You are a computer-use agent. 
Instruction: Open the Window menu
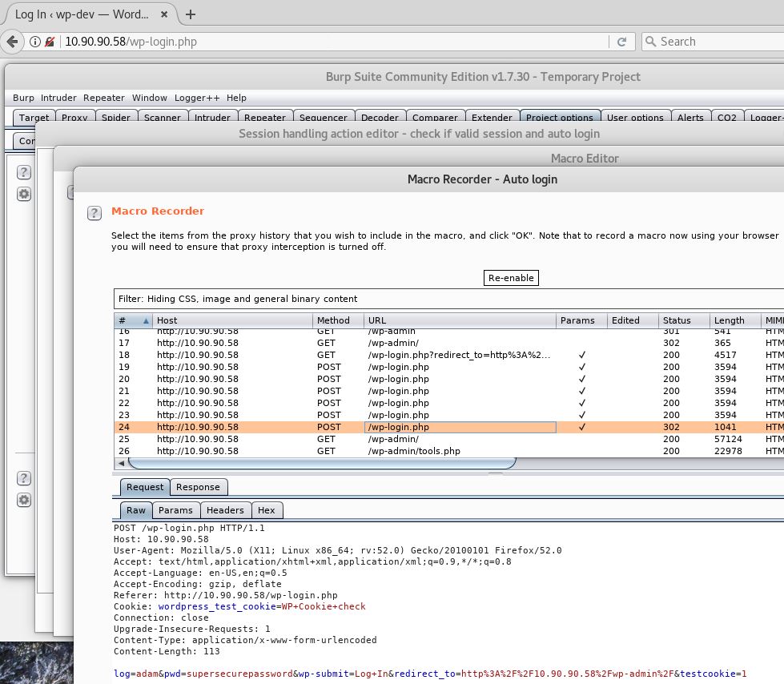[x=150, y=98]
